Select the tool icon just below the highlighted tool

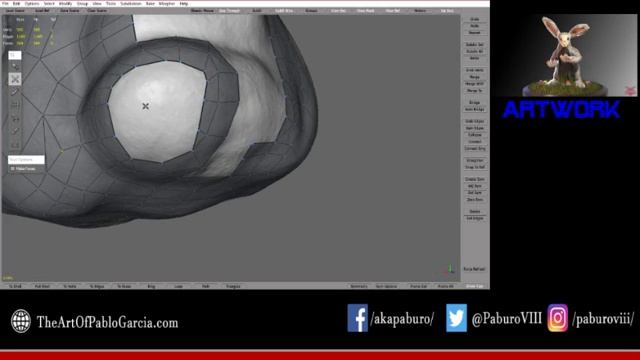tap(15, 92)
